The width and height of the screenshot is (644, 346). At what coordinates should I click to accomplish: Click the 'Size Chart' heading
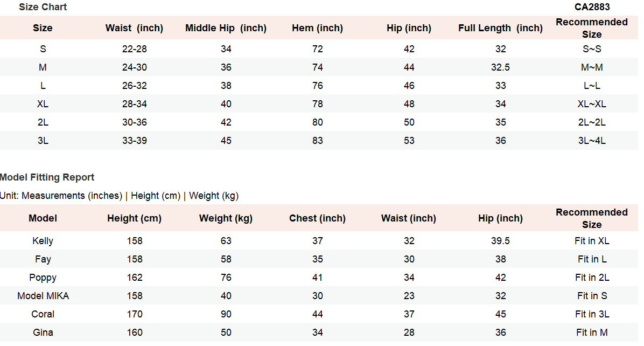(43, 7)
